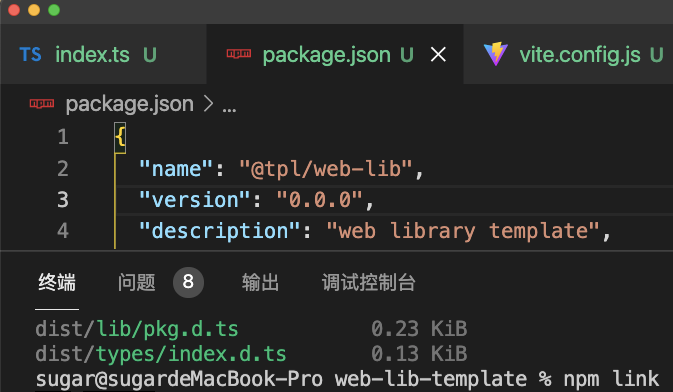Click line number 3 in the gutter

(x=63, y=200)
